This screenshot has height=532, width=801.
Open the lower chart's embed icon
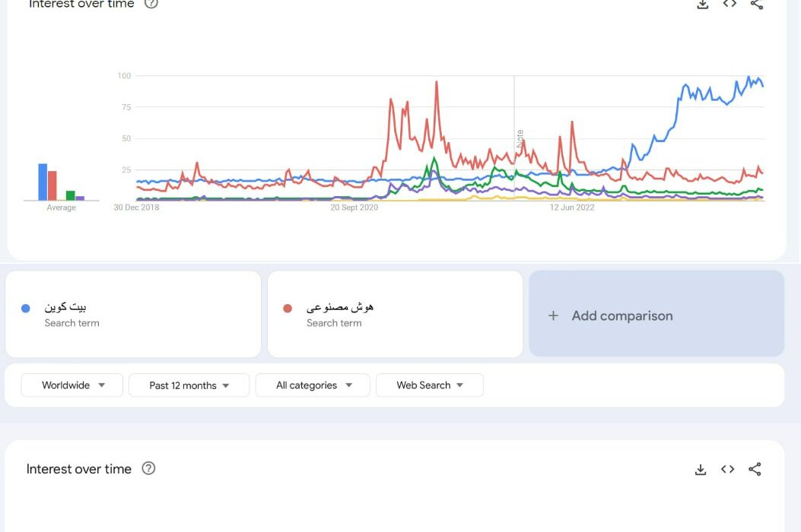(x=727, y=469)
